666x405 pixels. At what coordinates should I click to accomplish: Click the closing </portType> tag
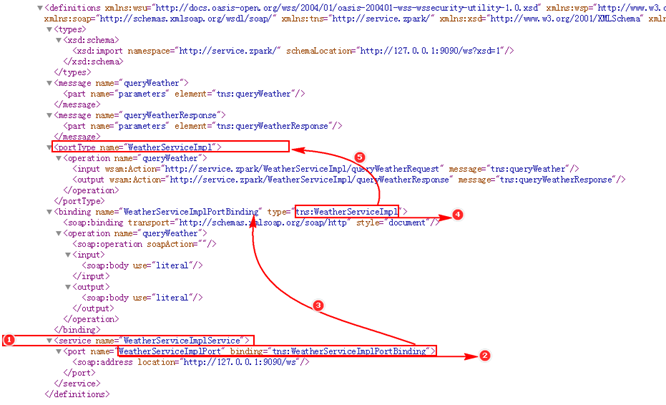[x=79, y=201]
